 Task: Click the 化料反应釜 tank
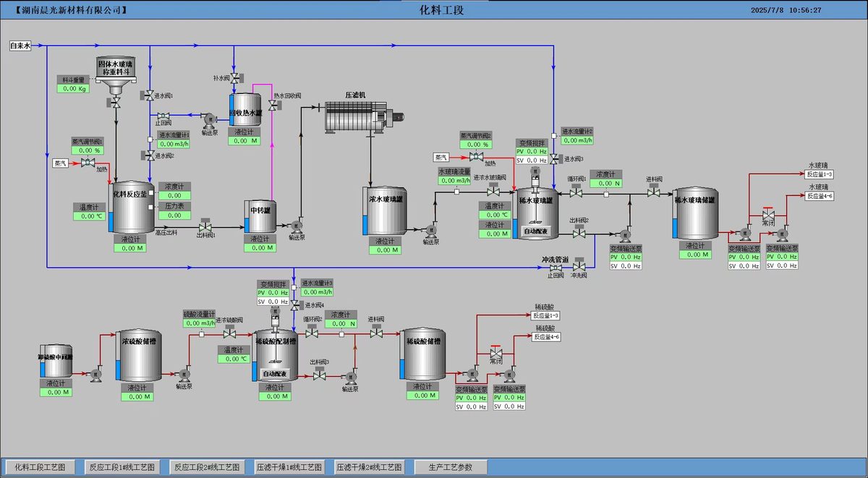click(x=135, y=208)
